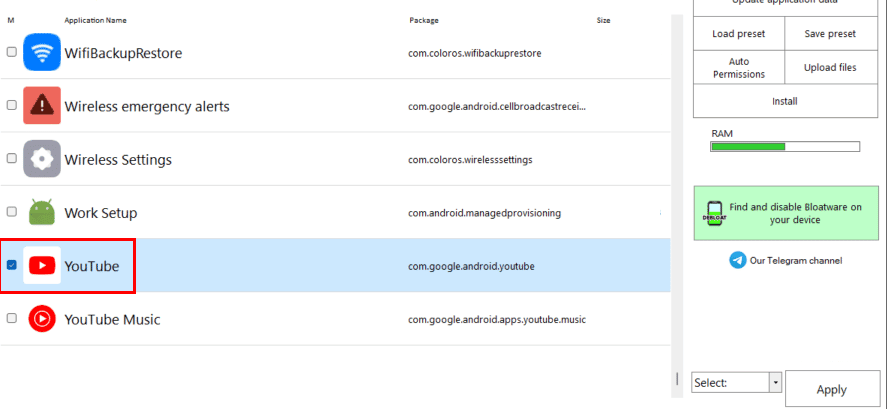Select the com.google.android.apps.youtube.music package text
The height and width of the screenshot is (409, 887).
[497, 320]
